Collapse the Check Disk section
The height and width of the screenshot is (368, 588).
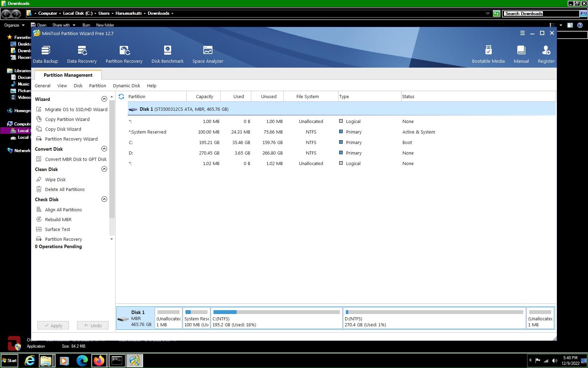(x=104, y=199)
